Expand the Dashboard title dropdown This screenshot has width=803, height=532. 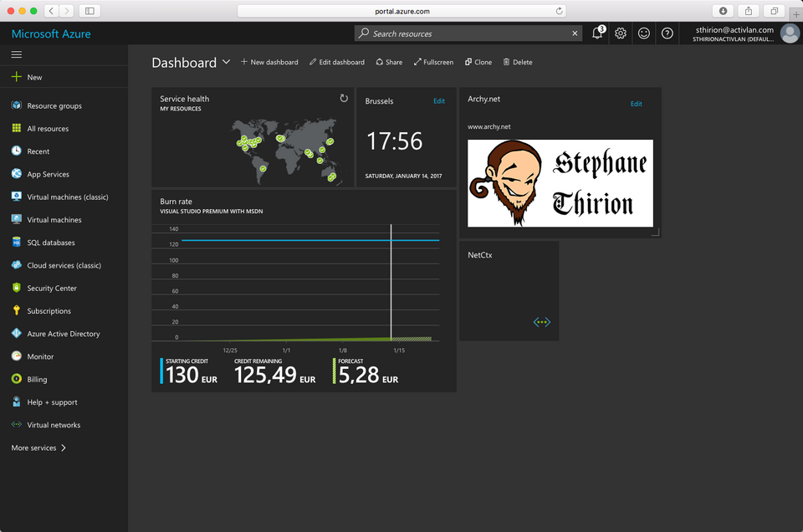click(227, 62)
